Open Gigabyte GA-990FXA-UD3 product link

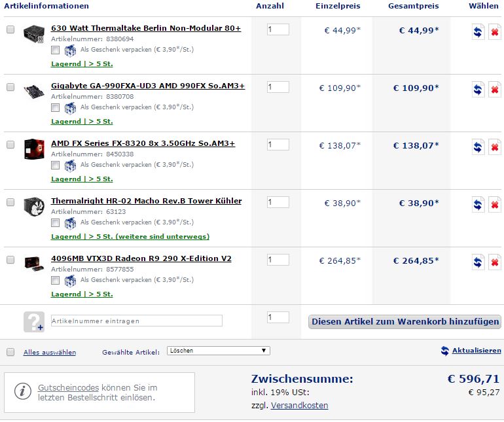tap(148, 86)
